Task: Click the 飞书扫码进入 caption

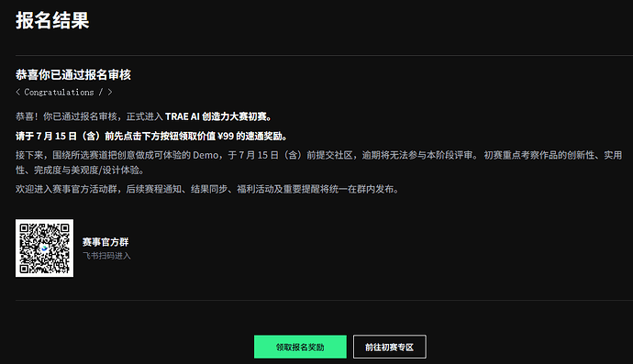Action: click(106, 256)
